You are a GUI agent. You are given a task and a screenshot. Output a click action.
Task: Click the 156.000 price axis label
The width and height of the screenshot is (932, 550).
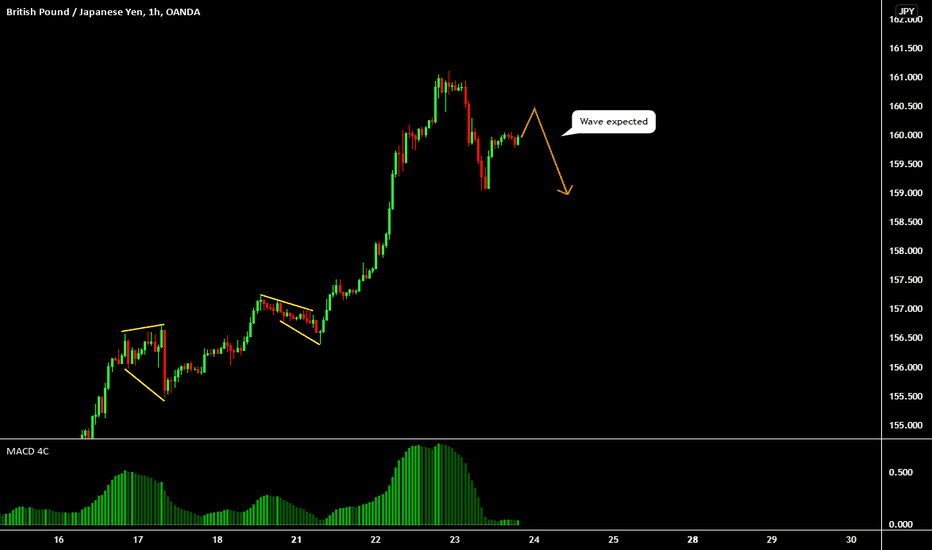click(905, 367)
